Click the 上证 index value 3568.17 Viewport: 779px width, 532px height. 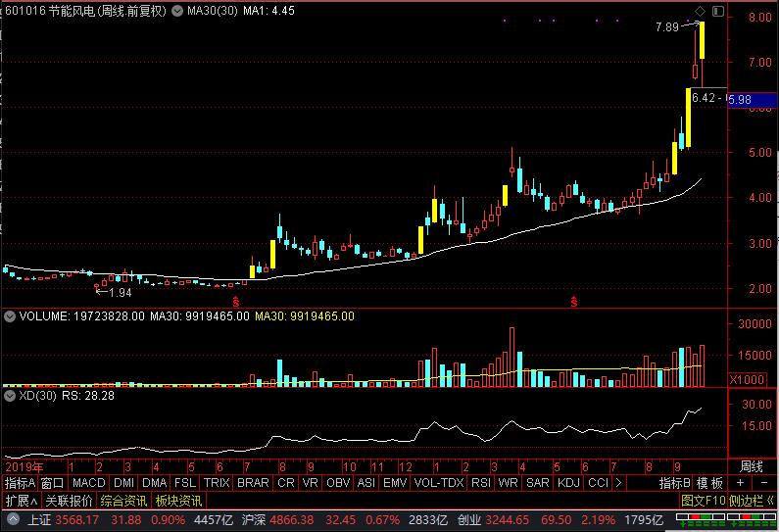click(76, 520)
